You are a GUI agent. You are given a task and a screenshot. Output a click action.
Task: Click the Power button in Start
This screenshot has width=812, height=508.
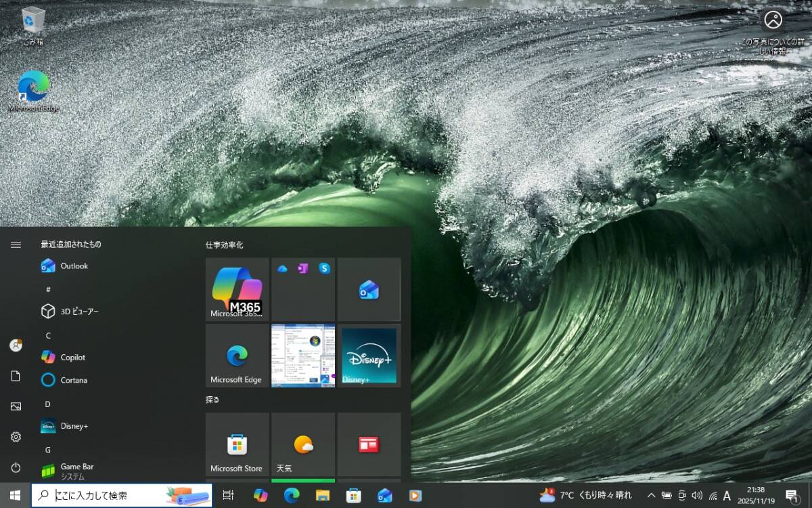(x=16, y=467)
